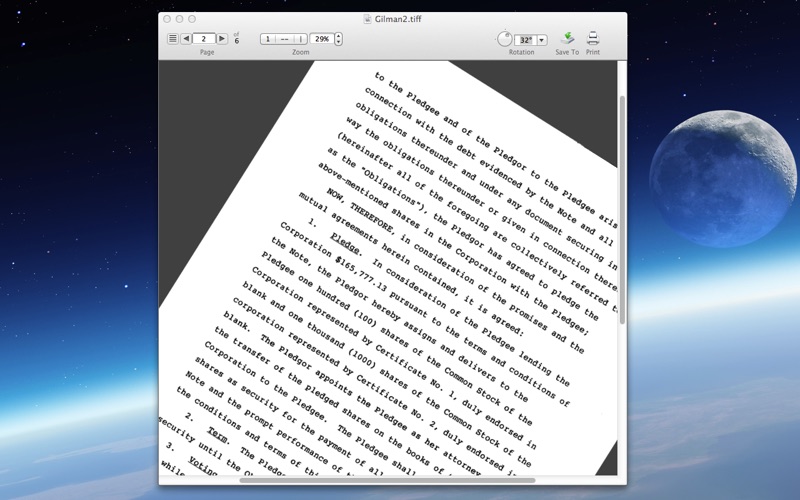Click the rotation angle field showing 32°

coord(525,40)
